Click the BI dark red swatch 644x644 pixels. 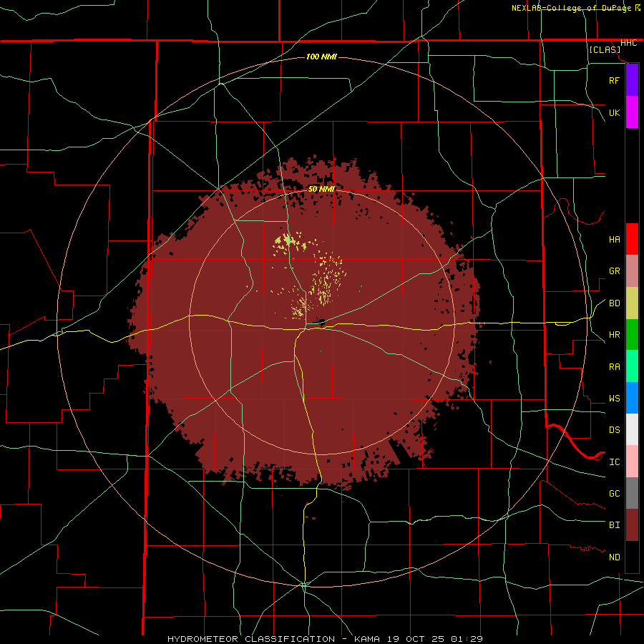[632, 525]
